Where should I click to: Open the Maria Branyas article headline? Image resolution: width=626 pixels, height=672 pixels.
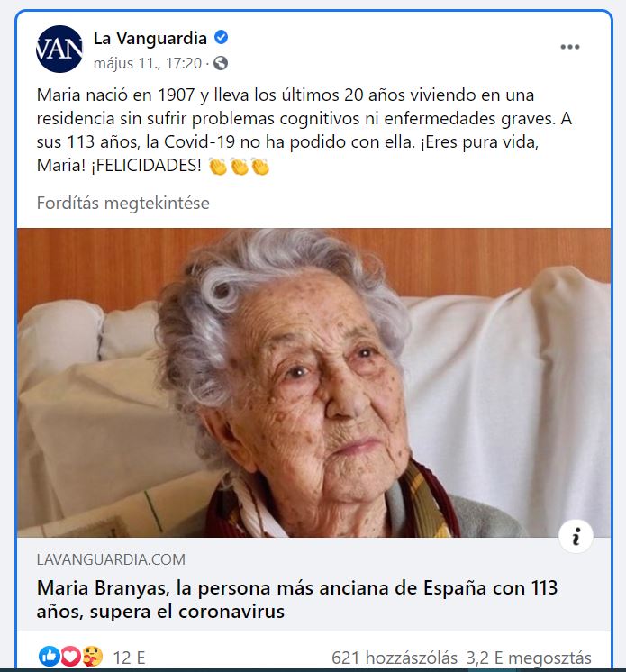coord(297,599)
